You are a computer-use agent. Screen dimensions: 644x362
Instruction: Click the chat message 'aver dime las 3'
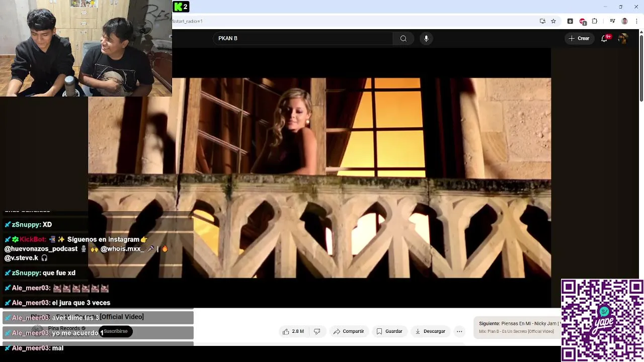point(75,318)
